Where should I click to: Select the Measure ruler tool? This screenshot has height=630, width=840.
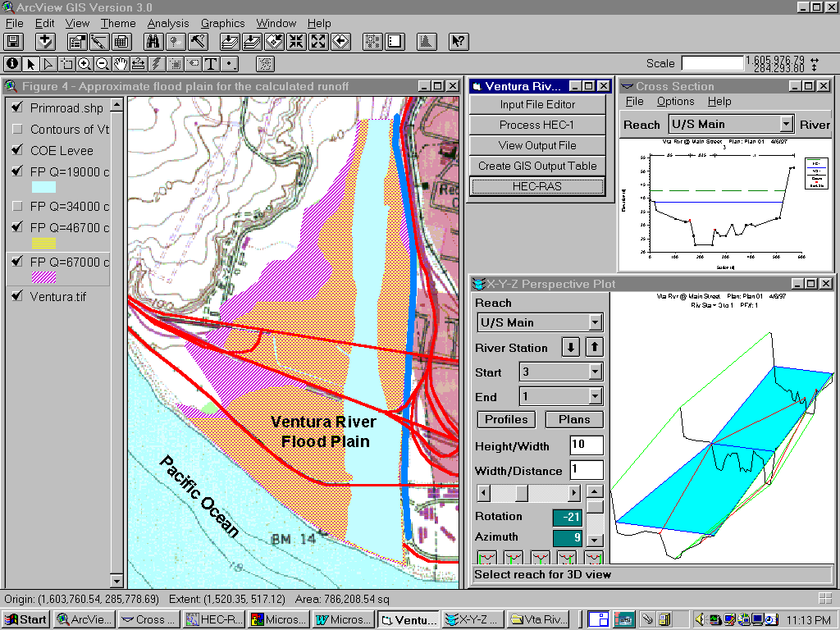(138, 64)
